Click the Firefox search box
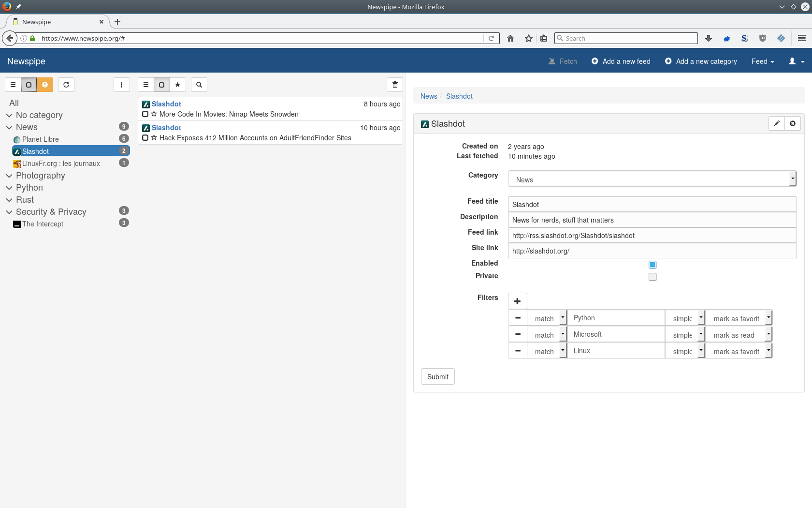This screenshot has width=812, height=508. (x=626, y=38)
